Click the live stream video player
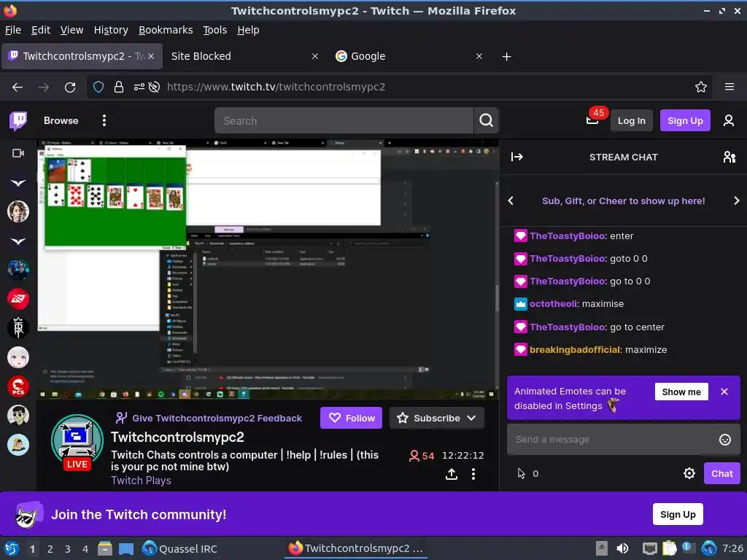747x560 pixels. [x=268, y=270]
